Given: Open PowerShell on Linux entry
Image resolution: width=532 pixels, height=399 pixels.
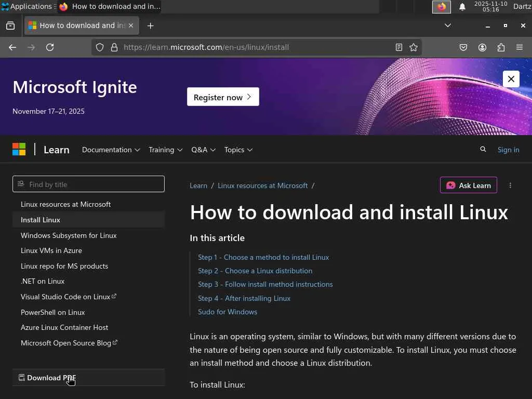Looking at the screenshot, I should pyautogui.click(x=52, y=312).
